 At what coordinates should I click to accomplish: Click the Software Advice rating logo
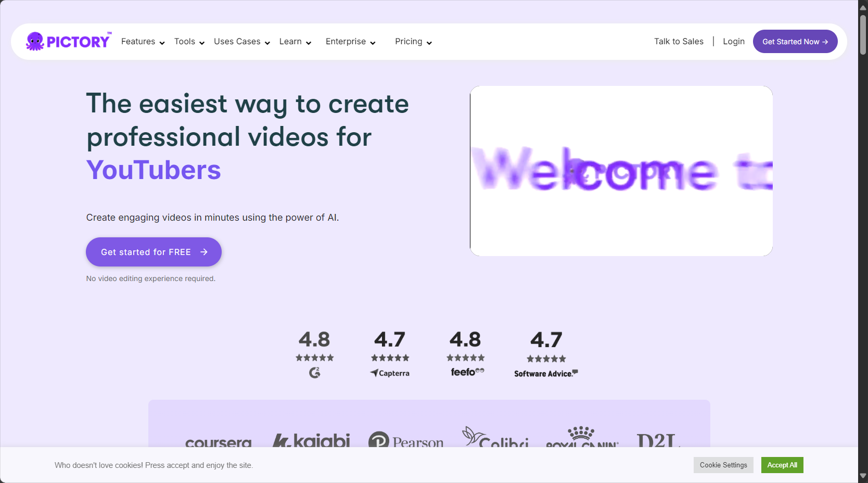tap(546, 374)
